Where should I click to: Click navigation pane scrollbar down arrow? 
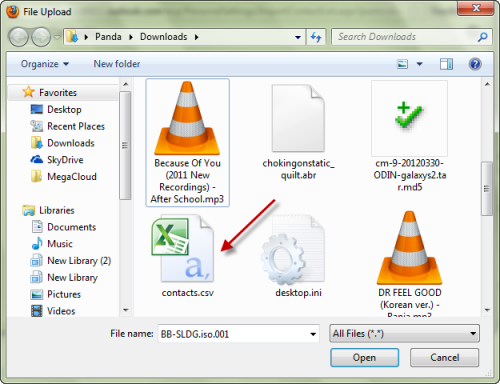tap(126, 310)
